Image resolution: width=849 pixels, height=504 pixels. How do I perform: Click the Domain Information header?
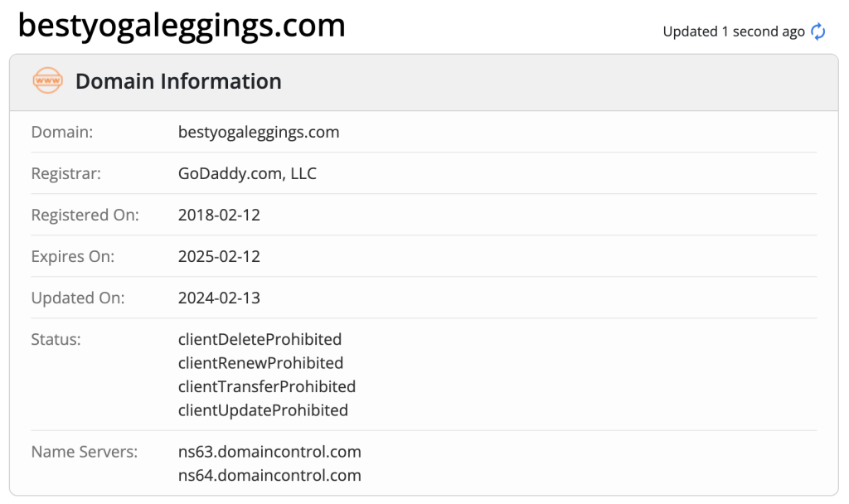178,81
